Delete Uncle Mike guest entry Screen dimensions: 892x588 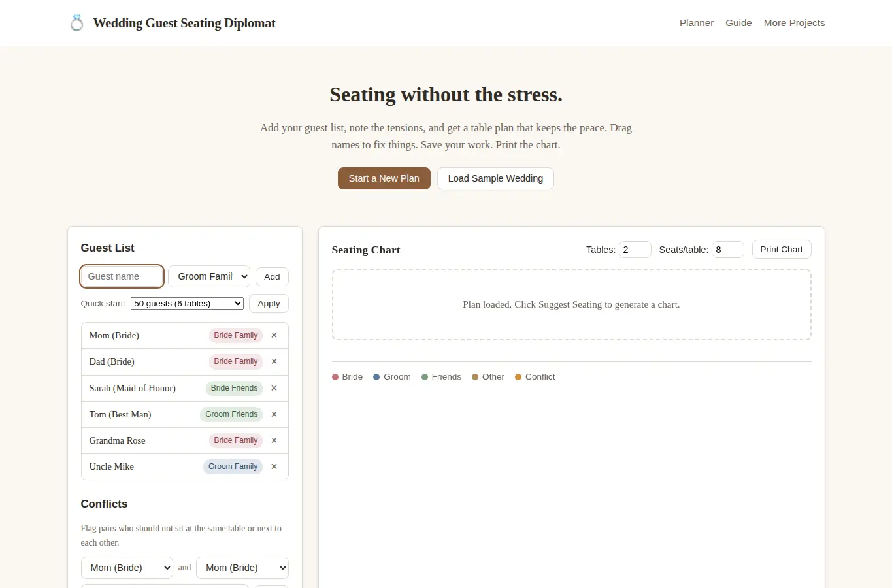tap(274, 466)
